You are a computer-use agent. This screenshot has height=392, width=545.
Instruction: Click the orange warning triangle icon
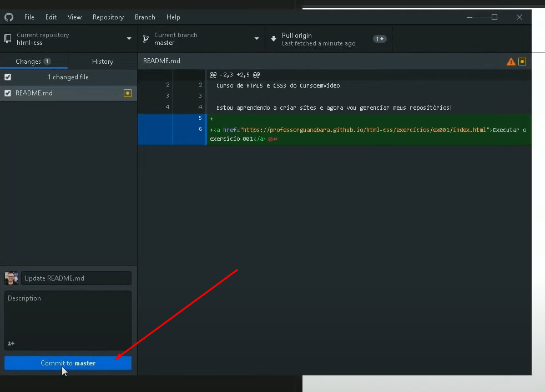tap(511, 62)
